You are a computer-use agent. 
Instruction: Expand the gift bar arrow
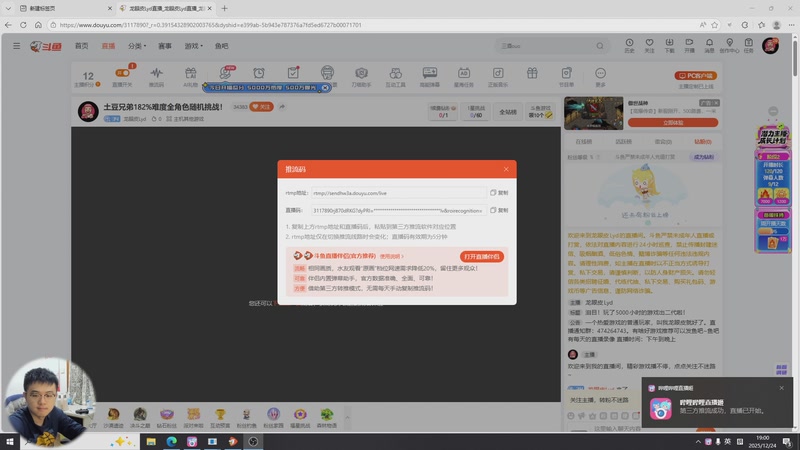coord(347,417)
